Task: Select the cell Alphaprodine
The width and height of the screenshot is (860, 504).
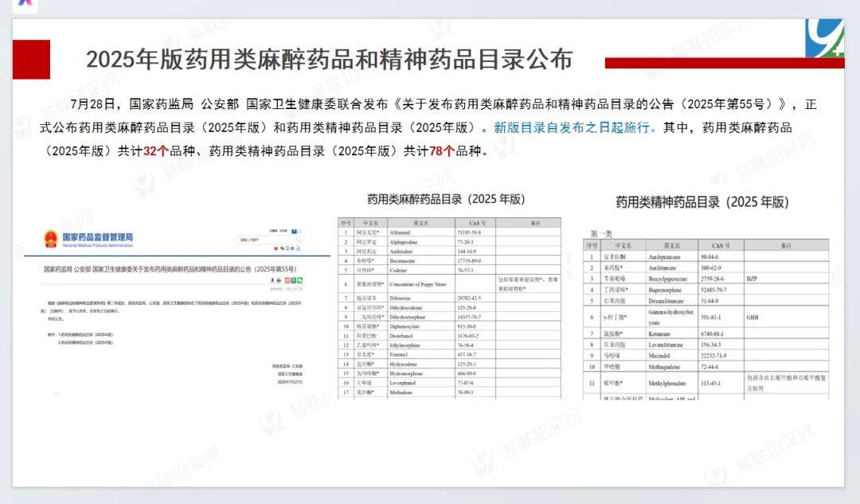Action: click(421, 242)
